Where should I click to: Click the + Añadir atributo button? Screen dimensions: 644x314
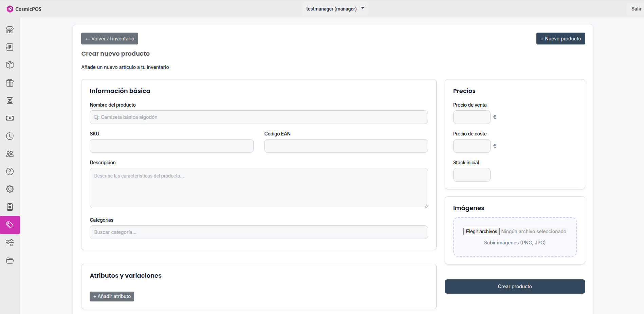point(112,296)
